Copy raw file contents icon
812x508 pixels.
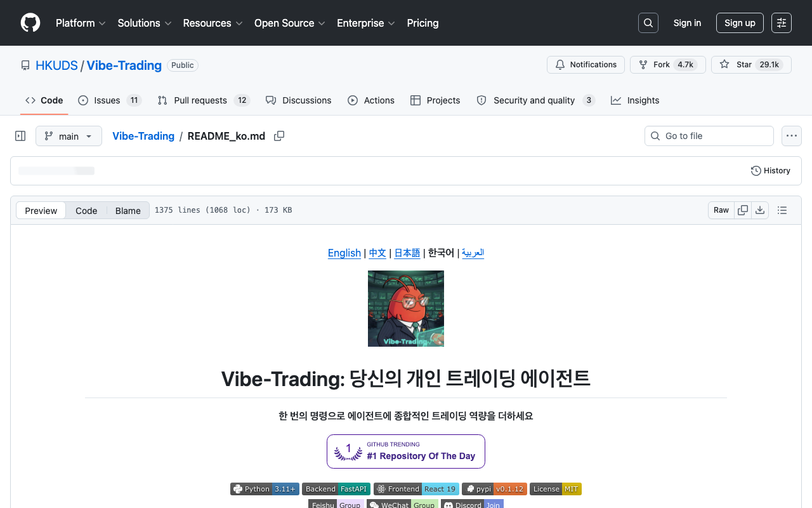tap(743, 210)
